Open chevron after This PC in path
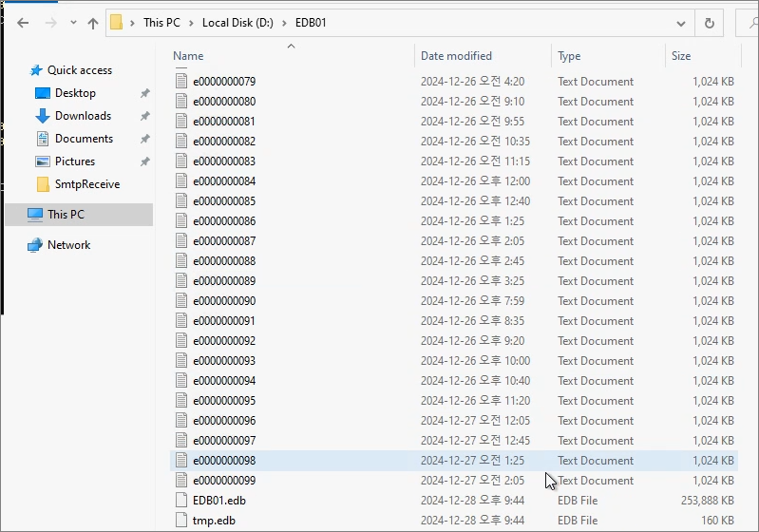759x532 pixels. point(191,23)
